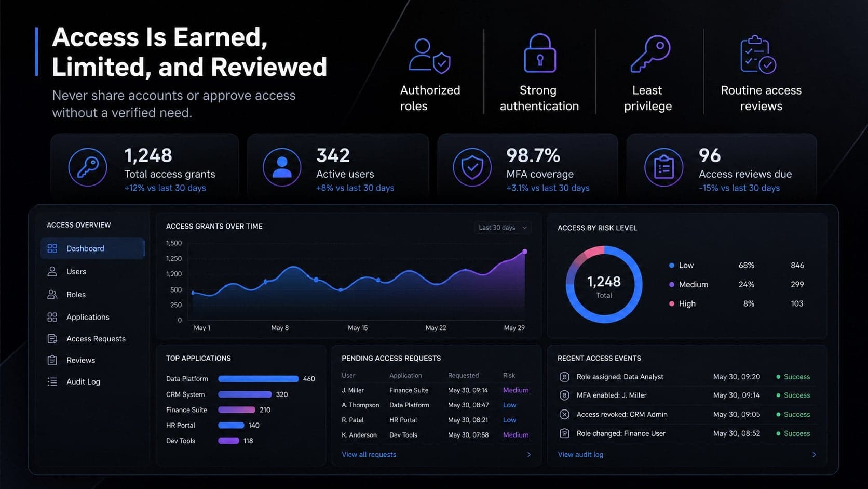Image resolution: width=868 pixels, height=489 pixels.
Task: Click the Users icon in sidebar
Action: [52, 272]
